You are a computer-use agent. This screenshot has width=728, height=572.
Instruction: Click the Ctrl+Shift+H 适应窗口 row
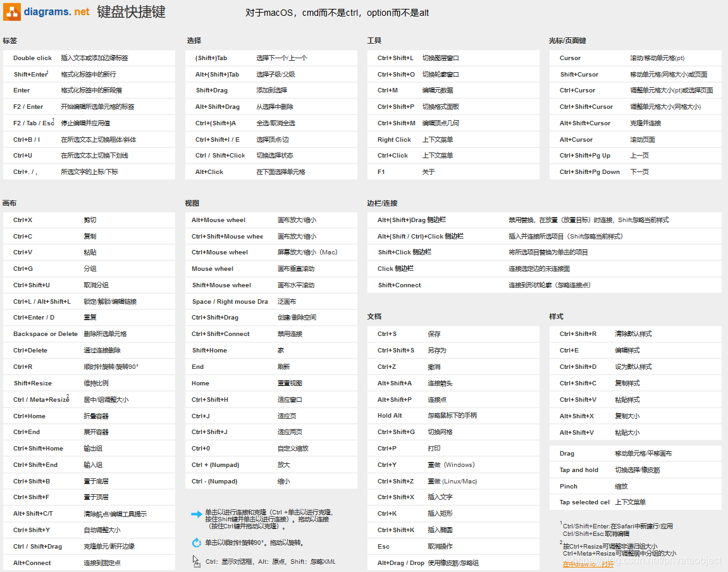click(x=271, y=400)
